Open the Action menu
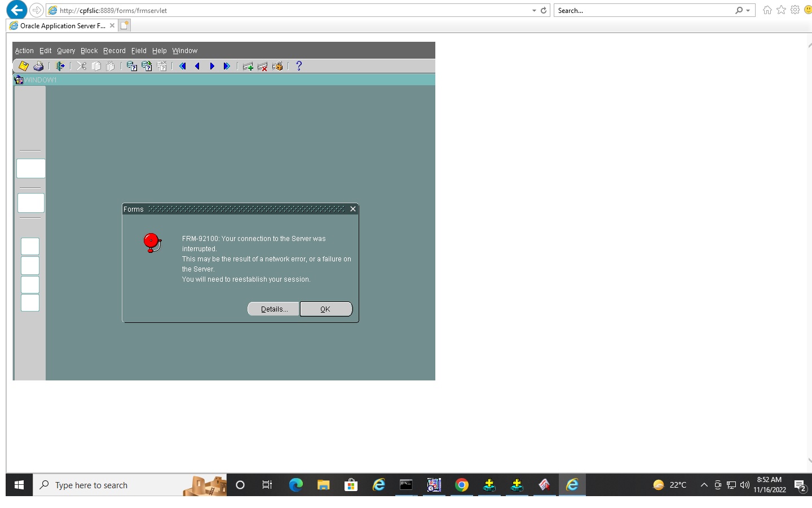This screenshot has height=508, width=812. (24, 51)
